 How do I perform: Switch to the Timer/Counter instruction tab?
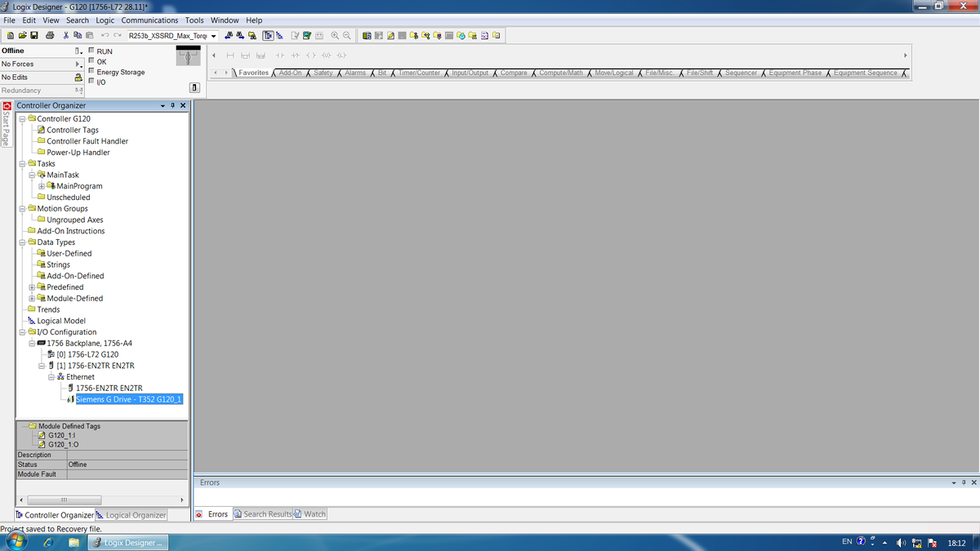(x=419, y=73)
